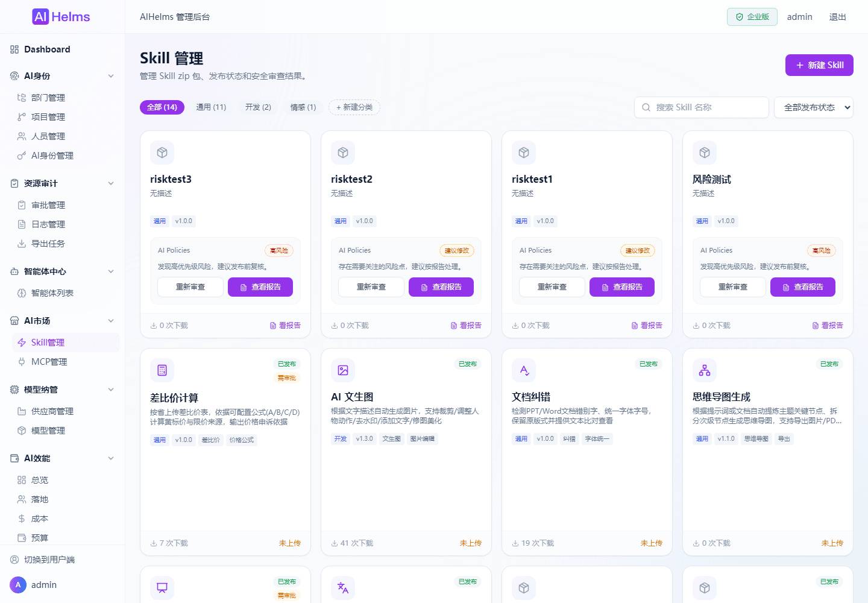The width and height of the screenshot is (868, 603).
Task: Click the 思维导图 tag on mind map card
Action: [756, 439]
